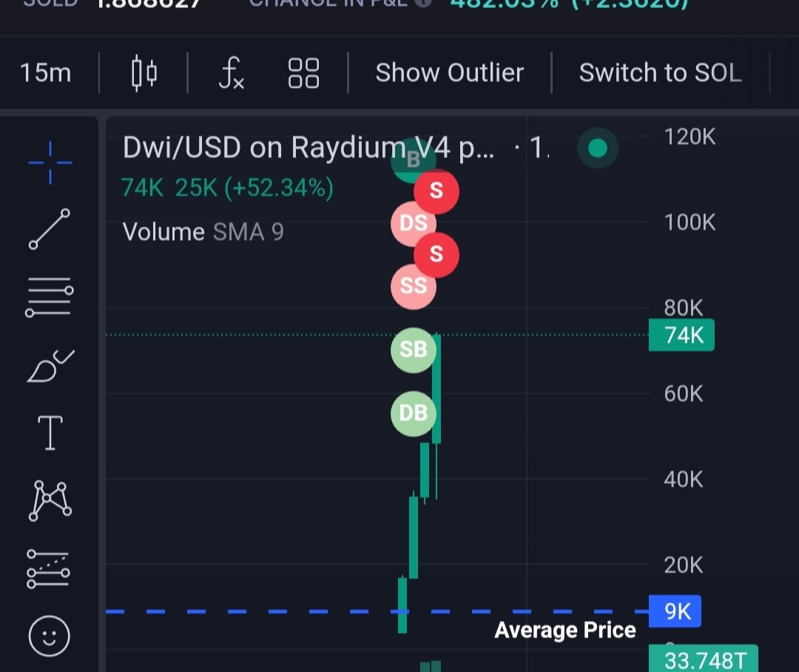Click the 100K price axis label

(x=690, y=223)
